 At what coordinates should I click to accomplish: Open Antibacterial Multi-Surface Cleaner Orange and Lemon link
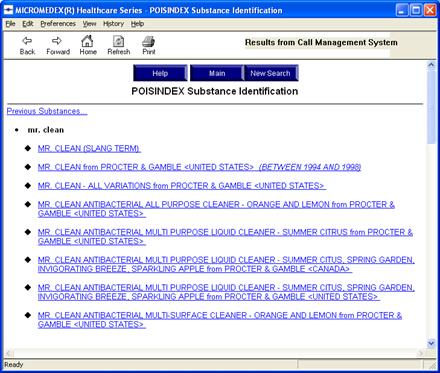click(x=220, y=320)
